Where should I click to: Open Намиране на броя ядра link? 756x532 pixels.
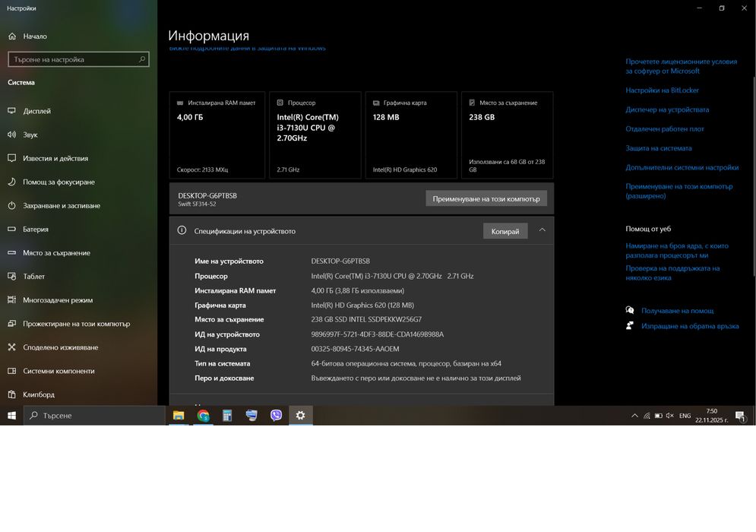(x=677, y=250)
